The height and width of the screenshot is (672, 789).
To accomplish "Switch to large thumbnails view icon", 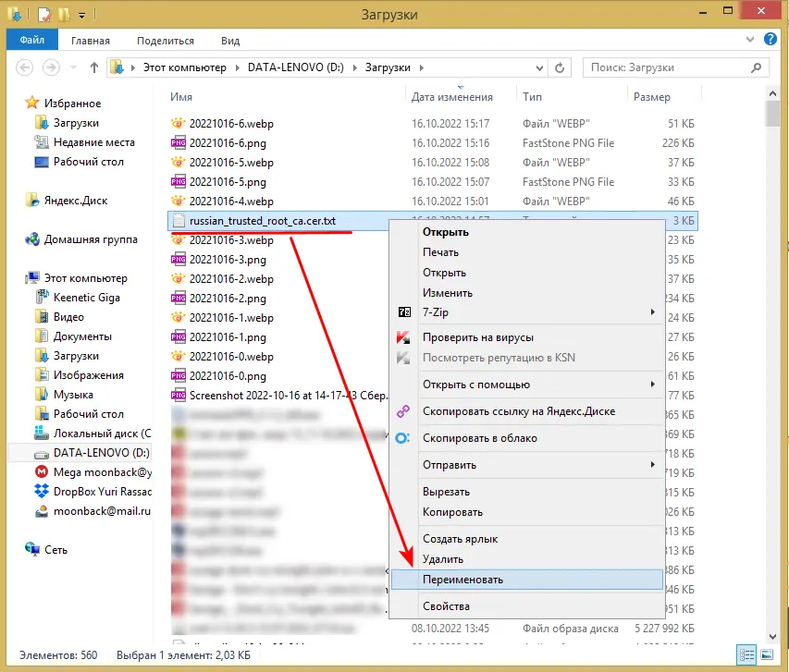I will [x=767, y=654].
